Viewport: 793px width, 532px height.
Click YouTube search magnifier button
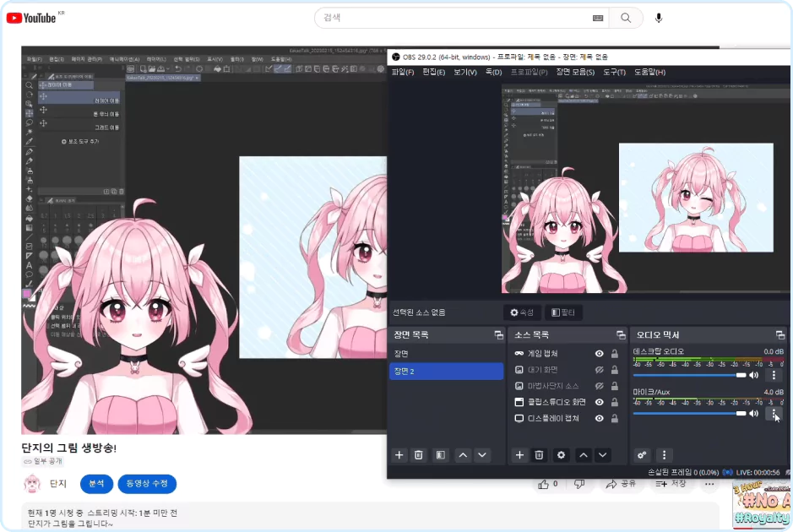[626, 19]
